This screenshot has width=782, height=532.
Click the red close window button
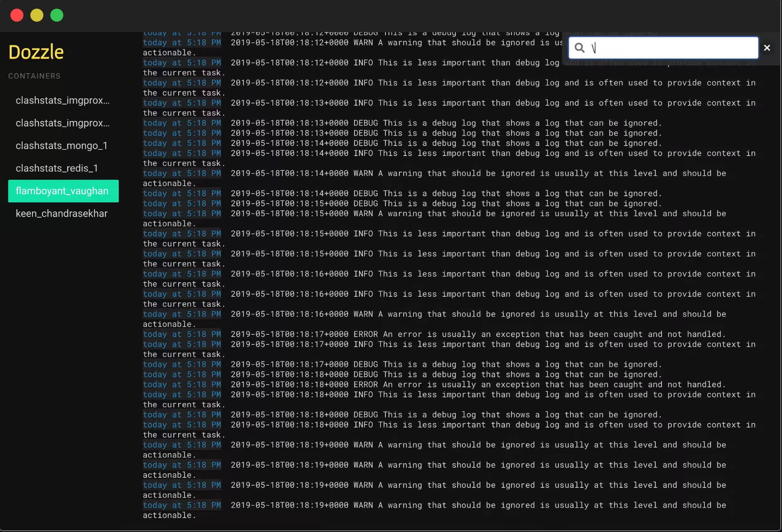[17, 15]
